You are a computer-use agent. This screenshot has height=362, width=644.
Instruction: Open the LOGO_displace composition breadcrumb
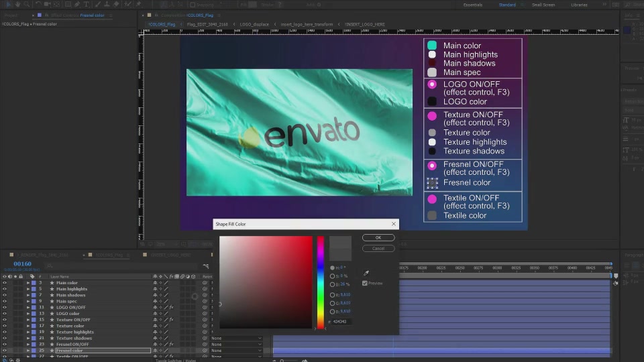coord(254,24)
